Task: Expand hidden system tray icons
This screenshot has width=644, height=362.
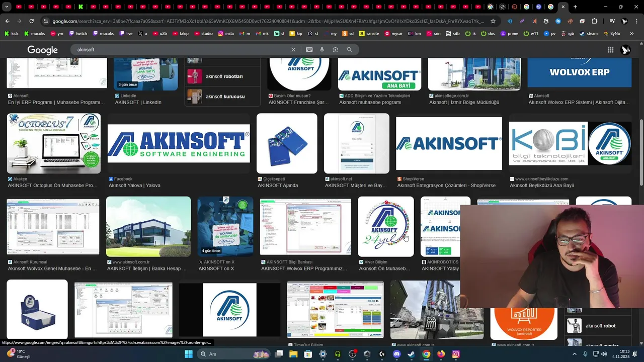Action: (575, 354)
